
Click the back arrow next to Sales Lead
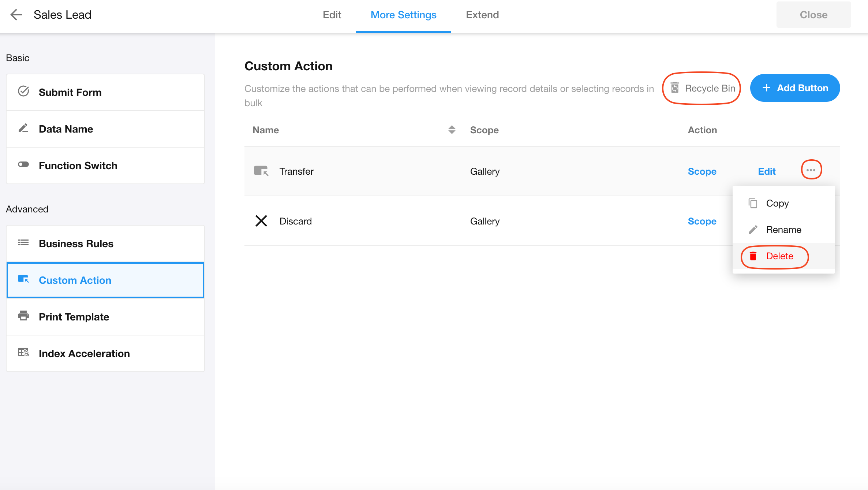tap(16, 15)
